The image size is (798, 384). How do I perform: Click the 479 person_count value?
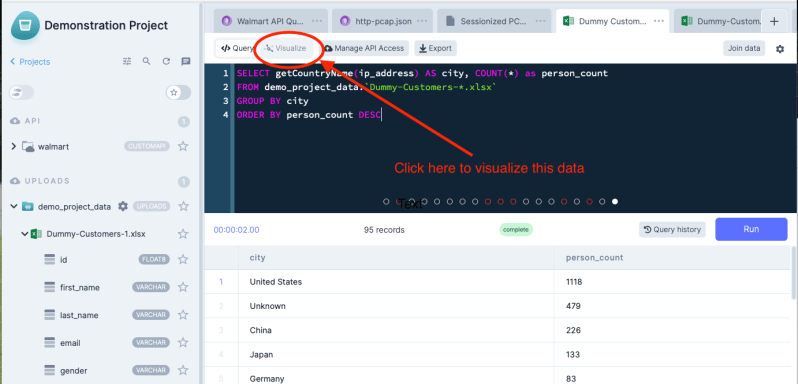(573, 306)
